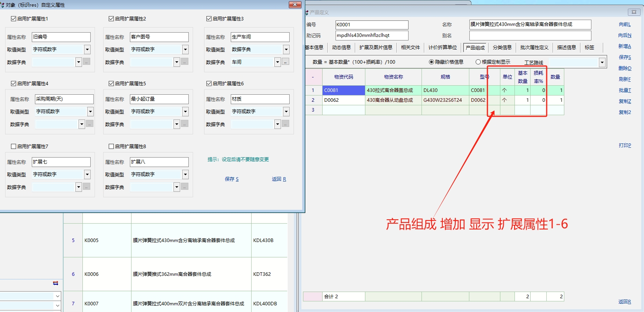Click browse button for 扩展属性6 data dictionary
The image size is (644, 312).
(x=286, y=124)
